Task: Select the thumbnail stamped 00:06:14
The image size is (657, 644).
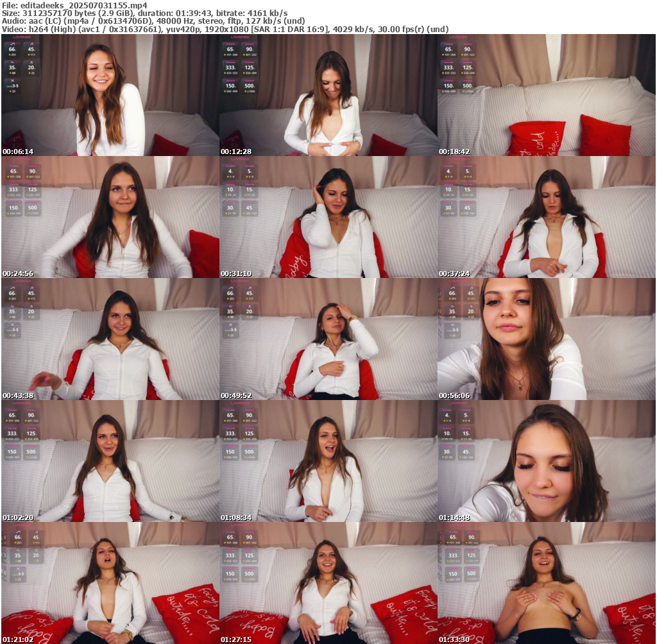Action: click(x=110, y=95)
